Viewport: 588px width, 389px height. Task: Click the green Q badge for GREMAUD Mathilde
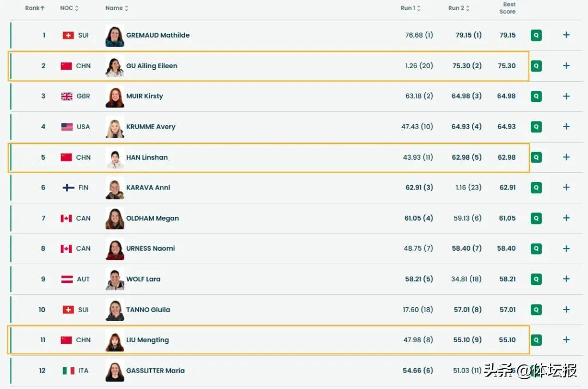(536, 35)
